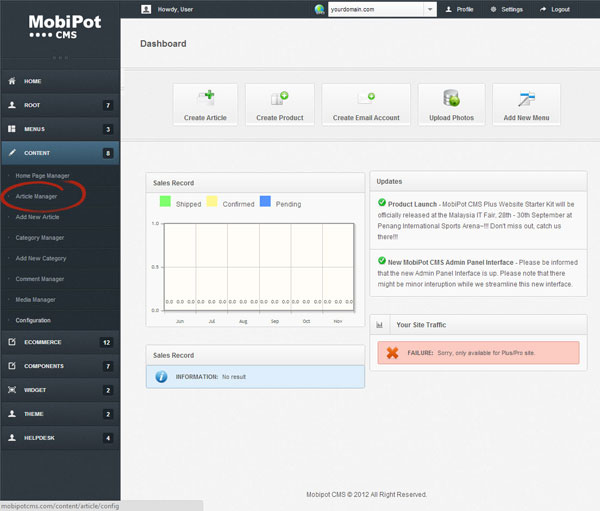Open Media Manager submenu item
The height and width of the screenshot is (511, 600).
pyautogui.click(x=36, y=300)
